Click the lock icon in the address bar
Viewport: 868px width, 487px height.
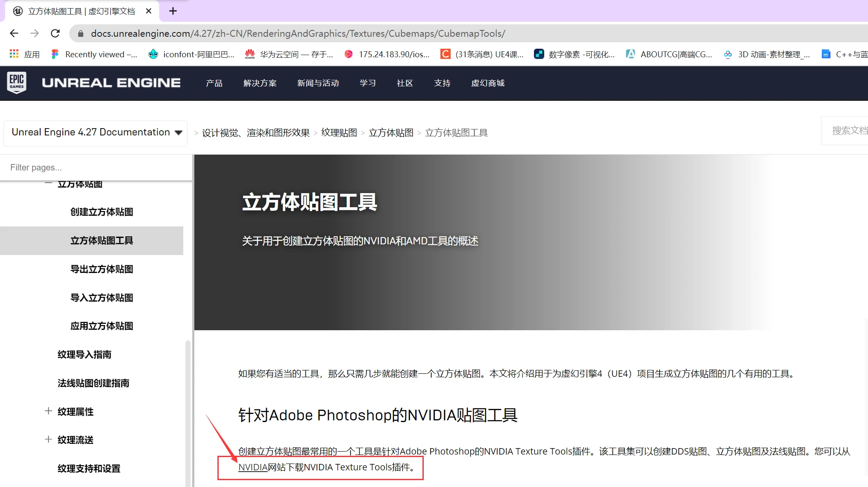tap(80, 33)
